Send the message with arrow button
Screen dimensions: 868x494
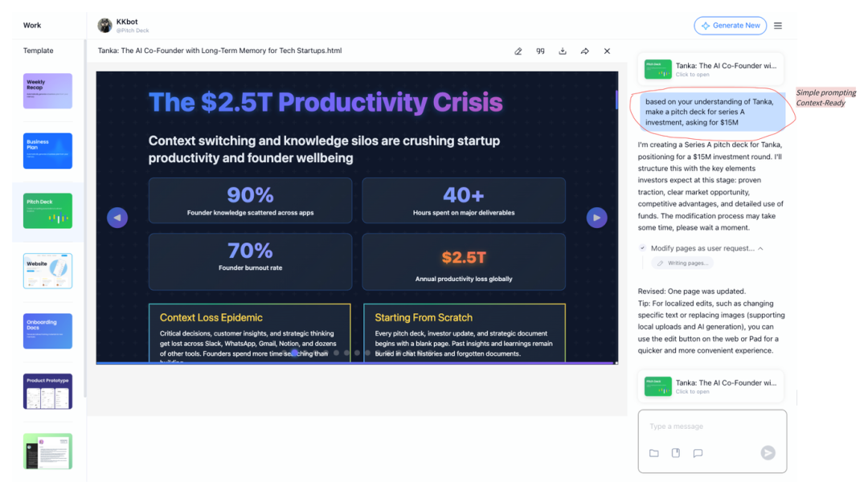(x=768, y=453)
